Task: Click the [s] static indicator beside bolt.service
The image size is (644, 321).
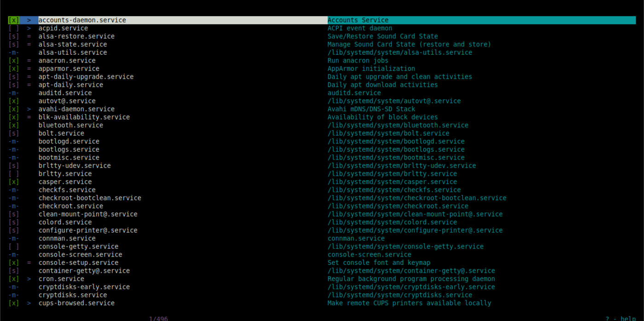Action: click(x=14, y=133)
